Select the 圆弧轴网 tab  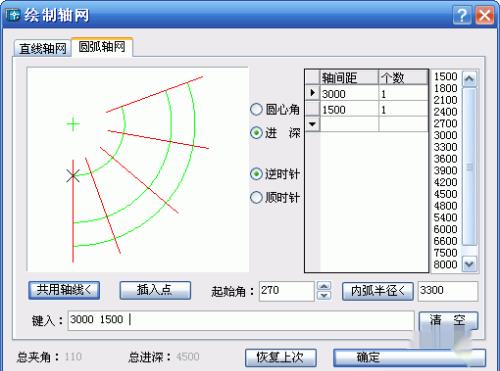coord(102,47)
